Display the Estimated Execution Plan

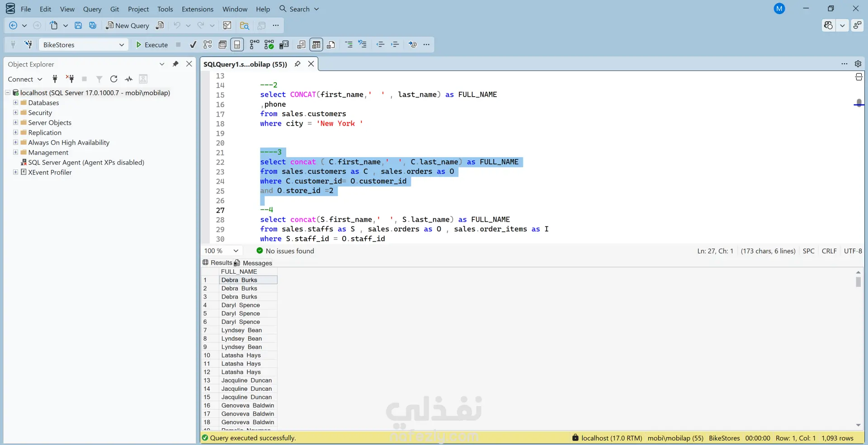point(208,44)
